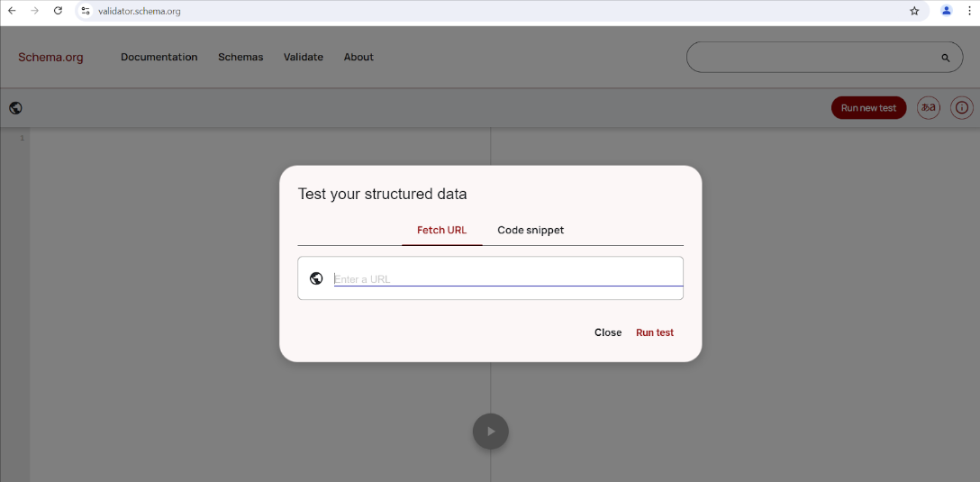Open site information icon in address bar
Viewport: 980px width, 482px height.
86,11
